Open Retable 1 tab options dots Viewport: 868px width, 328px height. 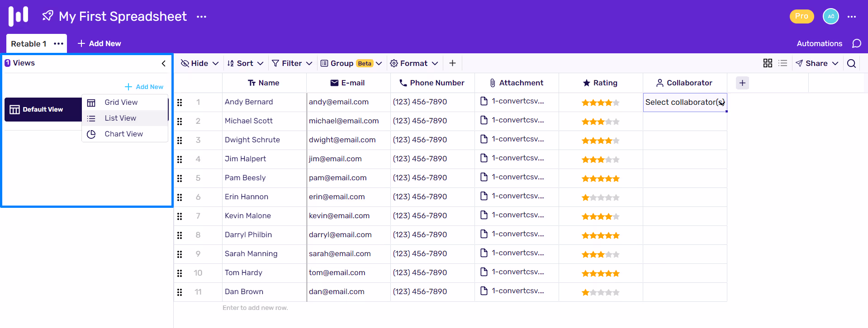[58, 44]
